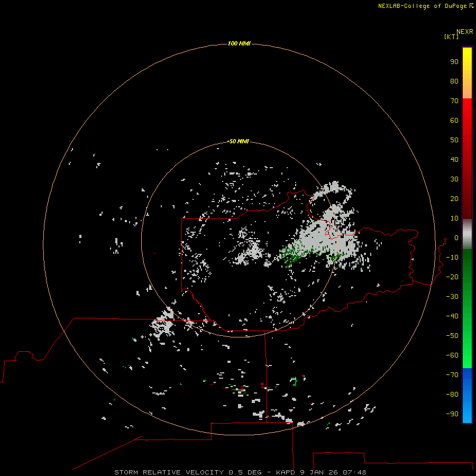Click the -80 scale value
This screenshot has width=476, height=476.
click(452, 395)
